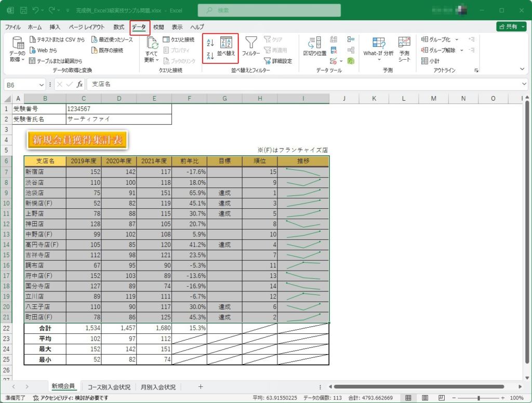This screenshot has height=403, width=532.
Task: Click the zoom slider handle
Action: point(478,398)
